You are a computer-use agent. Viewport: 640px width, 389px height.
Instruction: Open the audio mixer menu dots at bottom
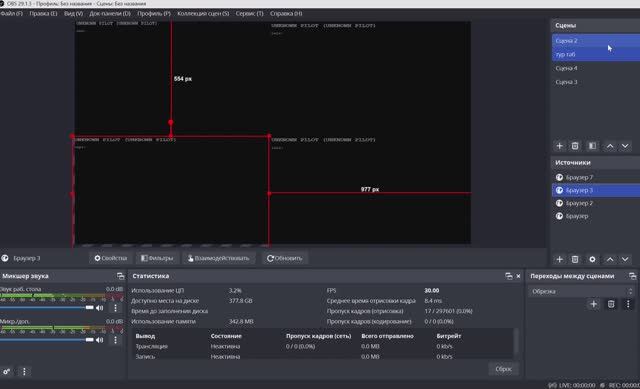coord(24,371)
